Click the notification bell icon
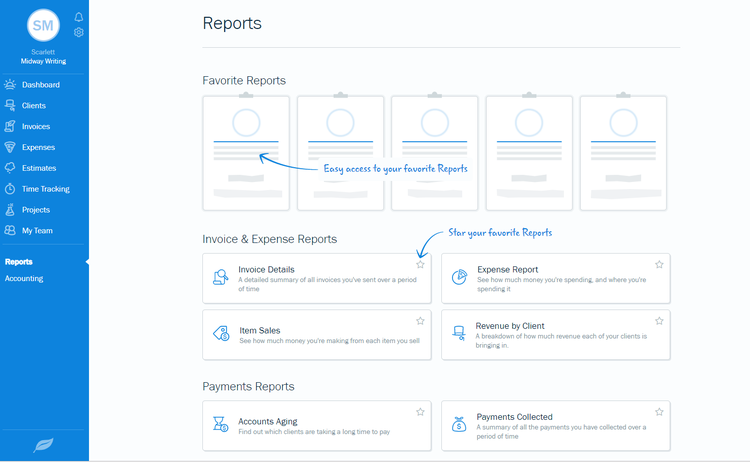Viewport: 750px width, 462px height. [79, 17]
